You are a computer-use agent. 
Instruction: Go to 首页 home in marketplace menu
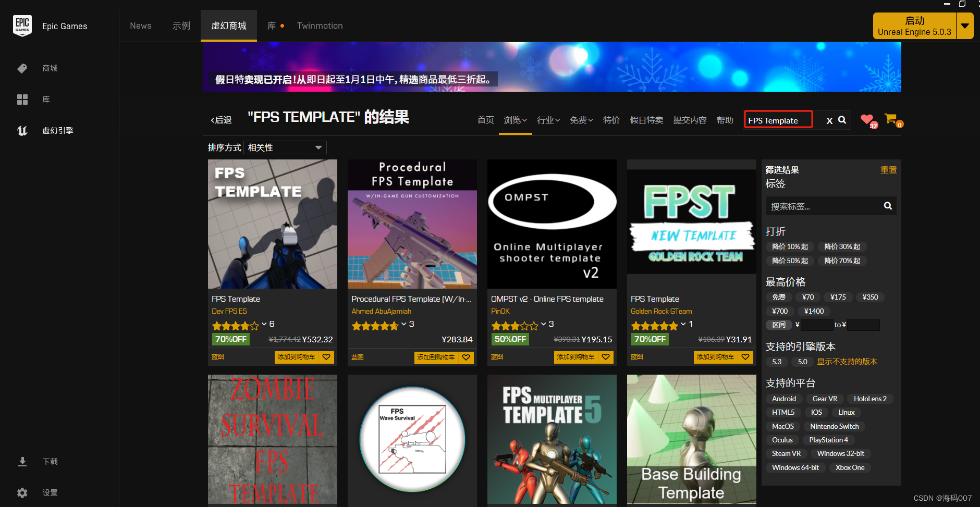(486, 120)
